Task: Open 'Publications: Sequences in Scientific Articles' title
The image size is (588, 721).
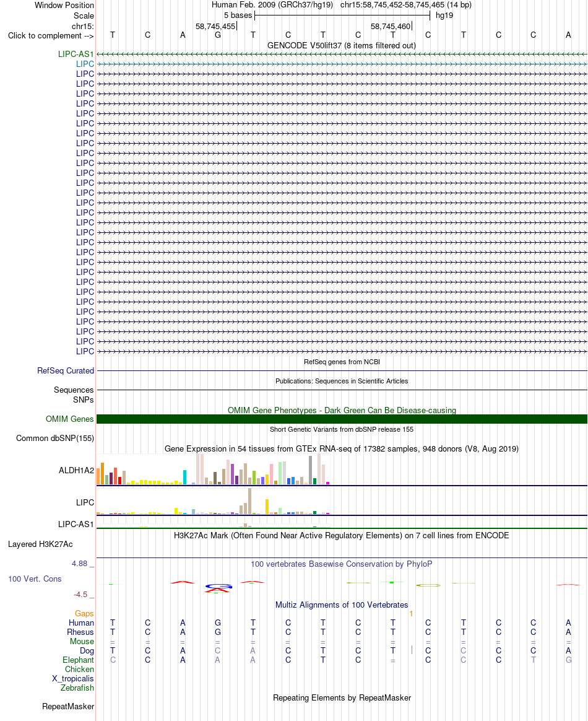Action: 342,381
